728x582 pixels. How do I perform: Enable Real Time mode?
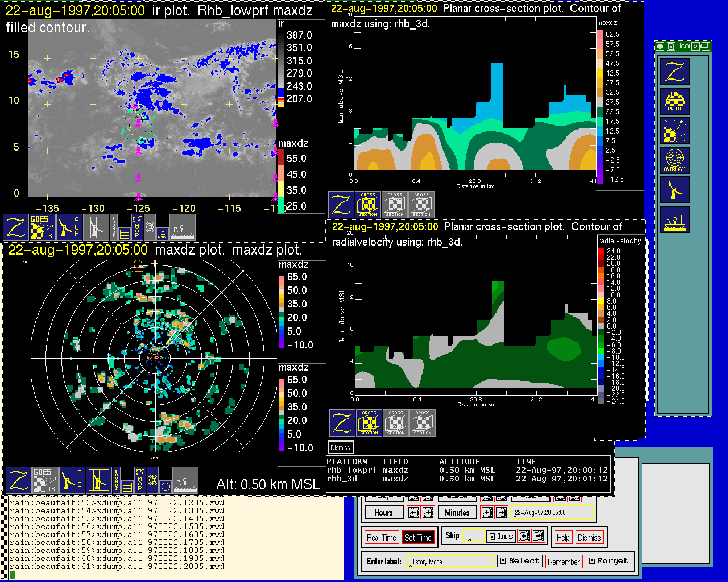pos(381,538)
